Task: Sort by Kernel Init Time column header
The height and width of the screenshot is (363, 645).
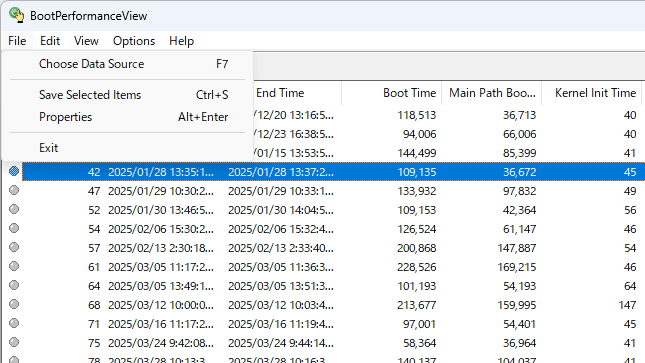Action: coord(592,93)
